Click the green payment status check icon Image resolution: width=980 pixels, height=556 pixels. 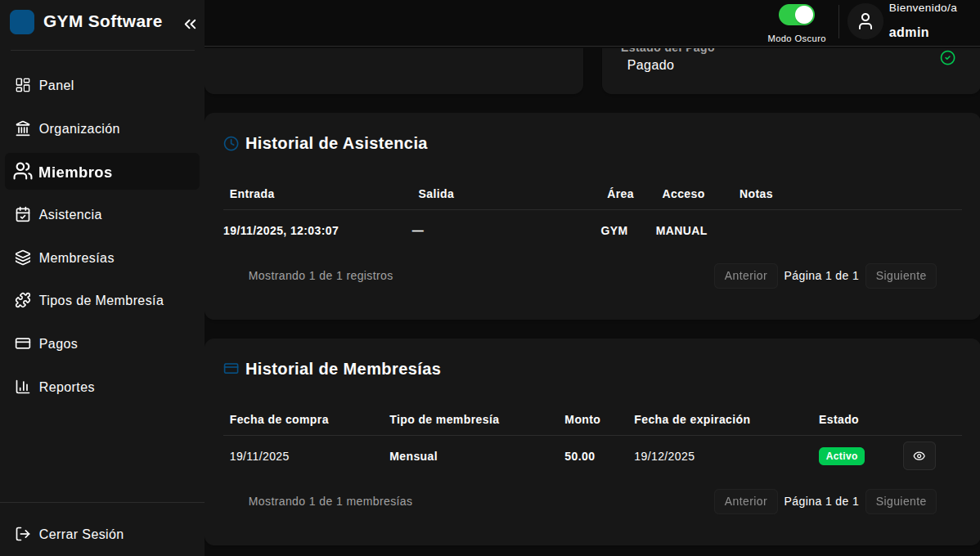coord(948,57)
